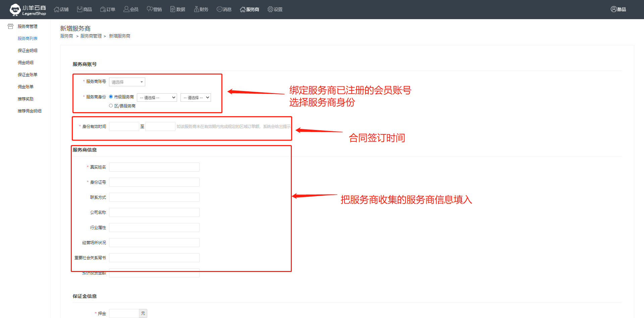Click the 店铺 store icon in top navigation

(x=57, y=9)
